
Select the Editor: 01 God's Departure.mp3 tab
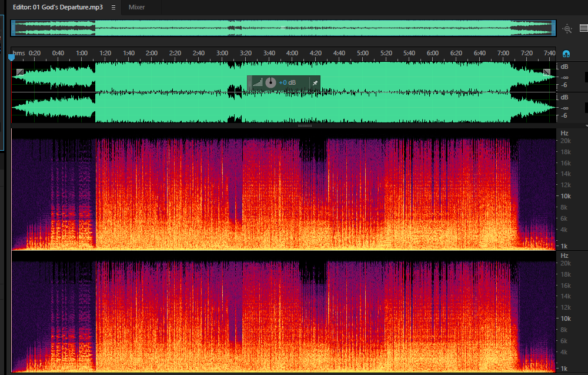[58, 7]
